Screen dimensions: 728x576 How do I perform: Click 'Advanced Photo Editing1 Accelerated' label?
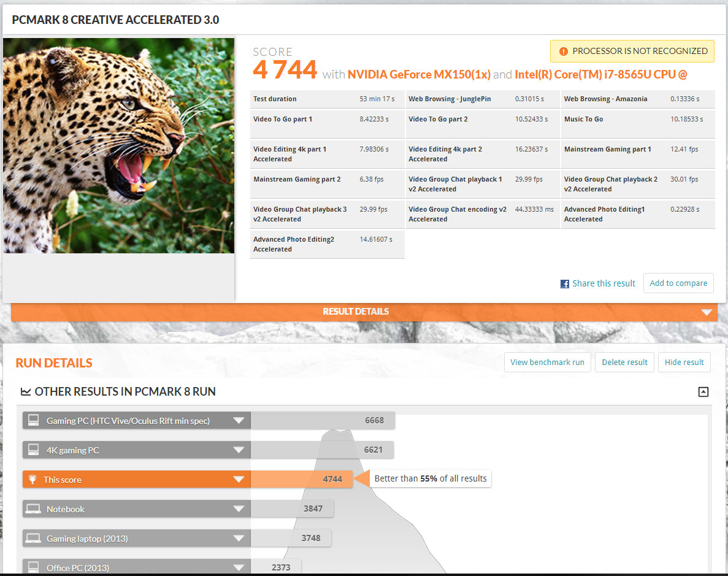[604, 214]
